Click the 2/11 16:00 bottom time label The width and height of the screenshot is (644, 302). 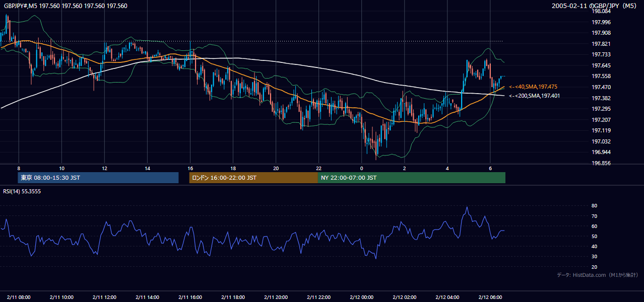(190, 297)
